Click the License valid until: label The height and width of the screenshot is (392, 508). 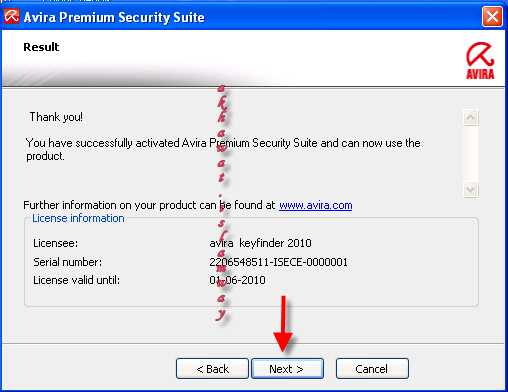pyautogui.click(x=76, y=280)
